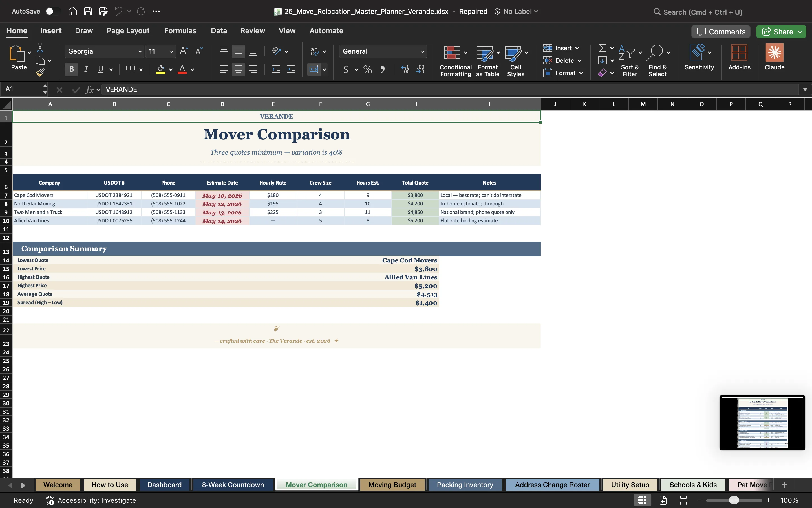The width and height of the screenshot is (812, 508).
Task: Click the Name Box showing A1
Action: pos(23,89)
